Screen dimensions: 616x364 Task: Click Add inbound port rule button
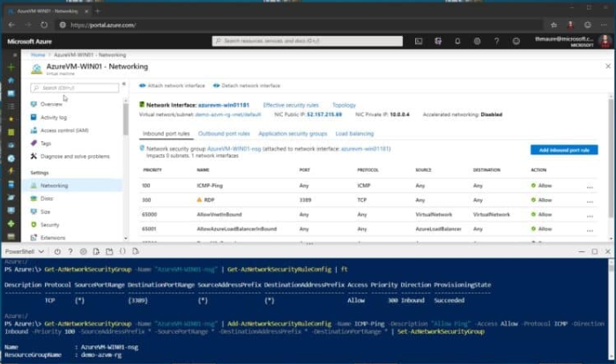pyautogui.click(x=564, y=150)
